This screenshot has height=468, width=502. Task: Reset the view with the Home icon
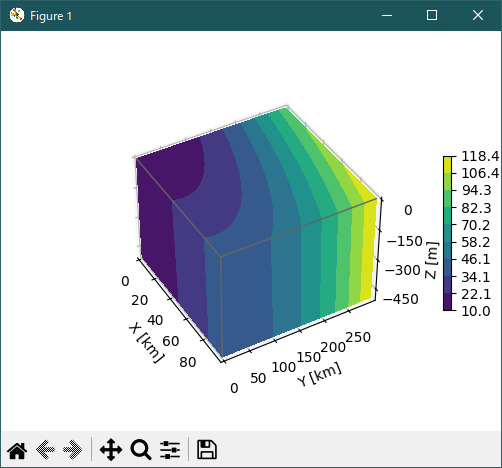(17, 450)
